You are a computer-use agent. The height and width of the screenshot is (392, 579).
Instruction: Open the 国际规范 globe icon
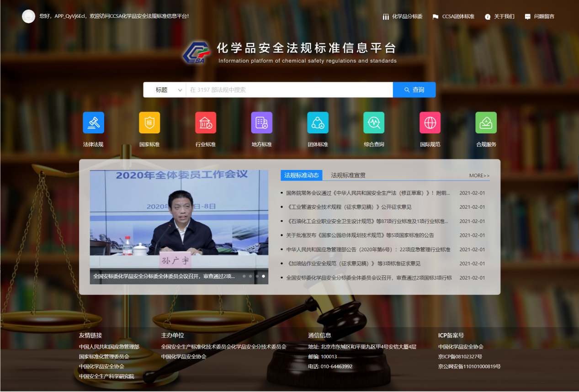coord(430,122)
